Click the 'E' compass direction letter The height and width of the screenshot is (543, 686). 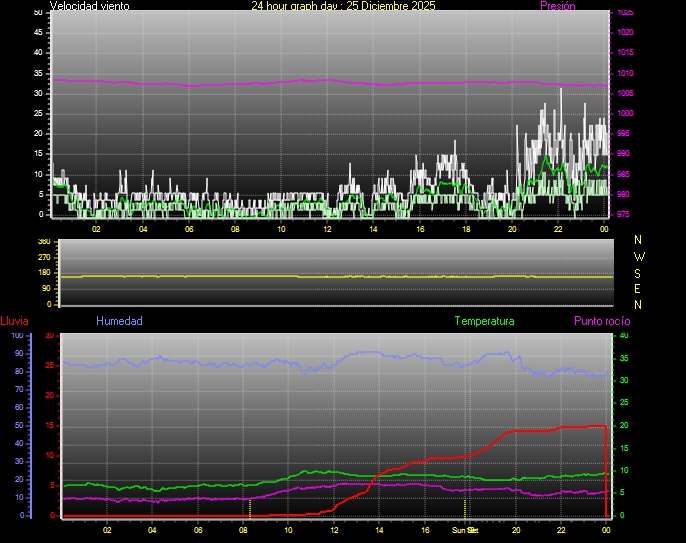pos(639,288)
